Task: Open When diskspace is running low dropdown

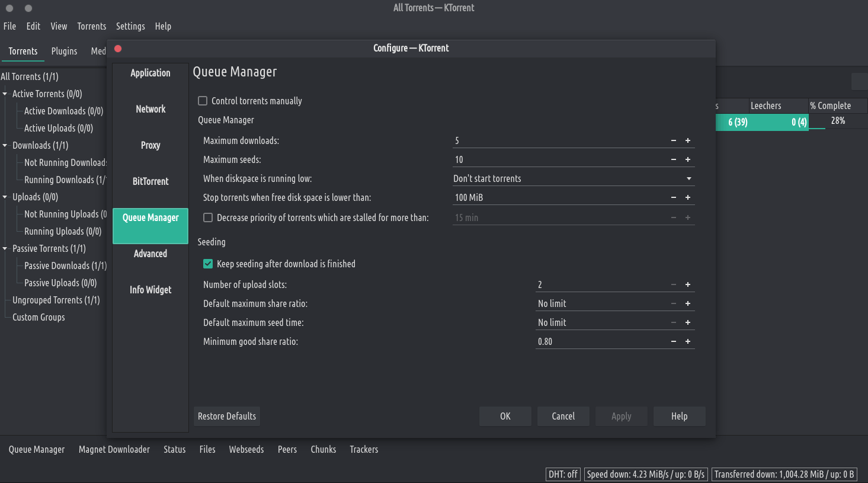Action: 574,178
